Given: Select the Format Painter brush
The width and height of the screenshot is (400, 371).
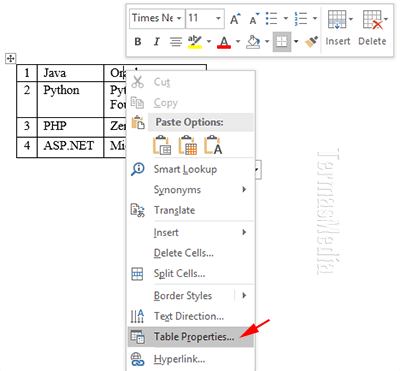Looking at the screenshot, I should (311, 42).
